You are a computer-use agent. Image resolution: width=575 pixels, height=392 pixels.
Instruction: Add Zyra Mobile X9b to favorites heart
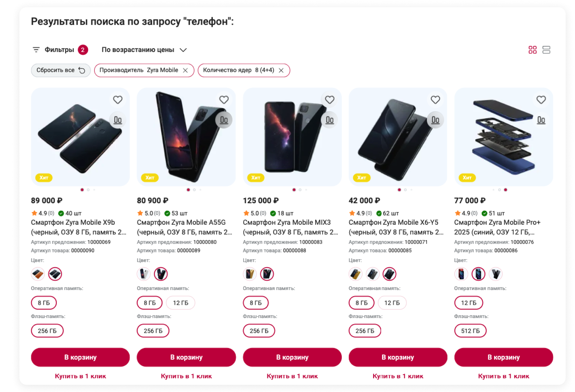118,100
